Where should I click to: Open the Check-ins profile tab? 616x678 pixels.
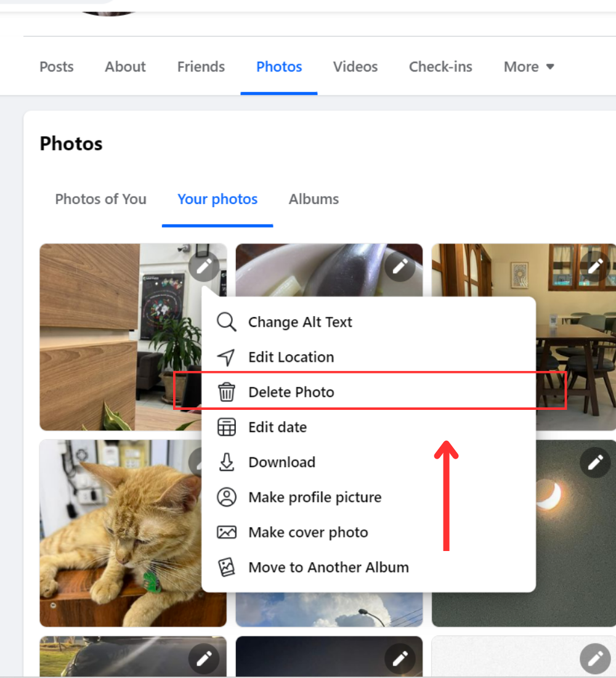pos(440,67)
